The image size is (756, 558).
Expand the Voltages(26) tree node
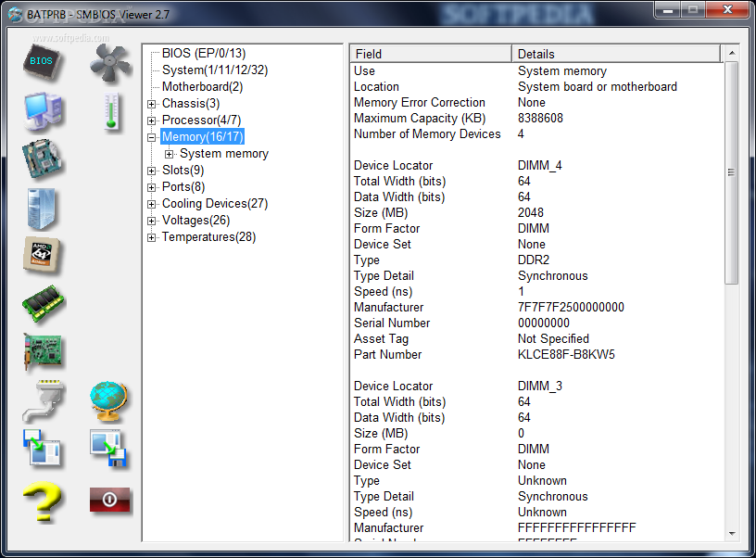coord(151,221)
